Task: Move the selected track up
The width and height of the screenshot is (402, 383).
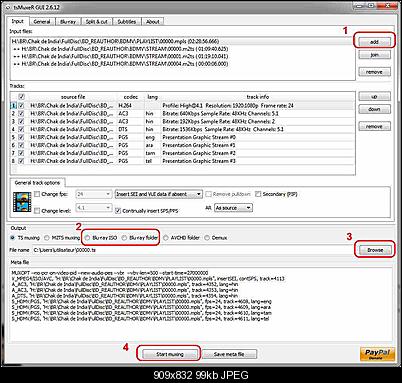Action: pyautogui.click(x=374, y=97)
